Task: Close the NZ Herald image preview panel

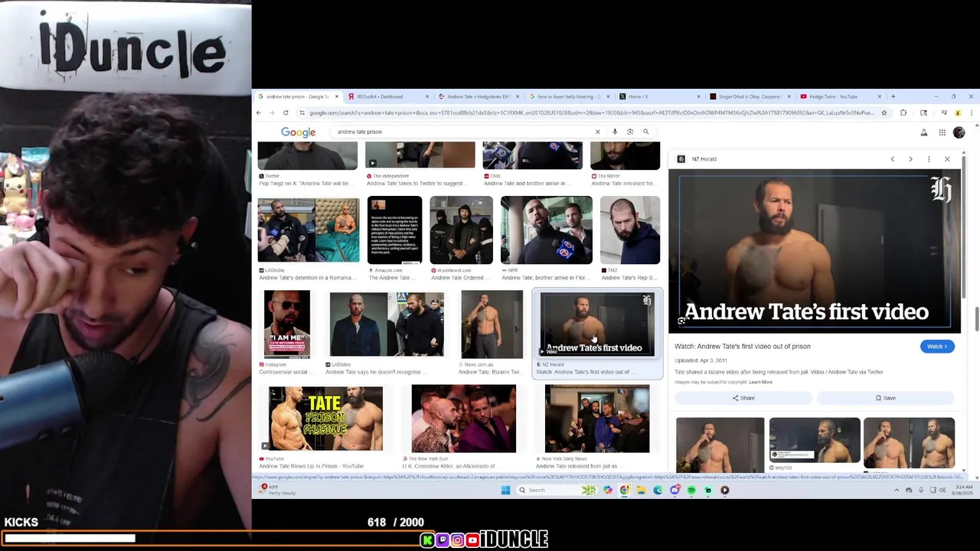Action: point(947,159)
